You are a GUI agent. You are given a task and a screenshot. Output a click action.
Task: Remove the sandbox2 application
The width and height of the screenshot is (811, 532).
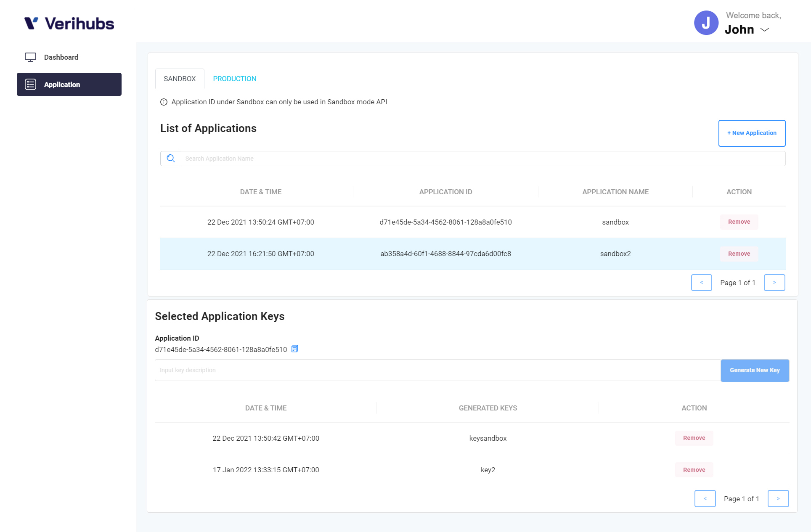tap(739, 254)
